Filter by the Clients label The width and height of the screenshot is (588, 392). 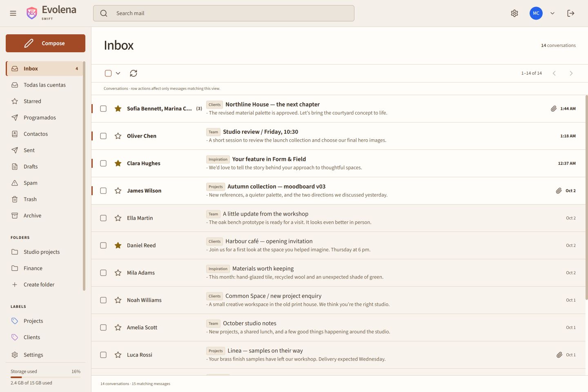point(45,337)
